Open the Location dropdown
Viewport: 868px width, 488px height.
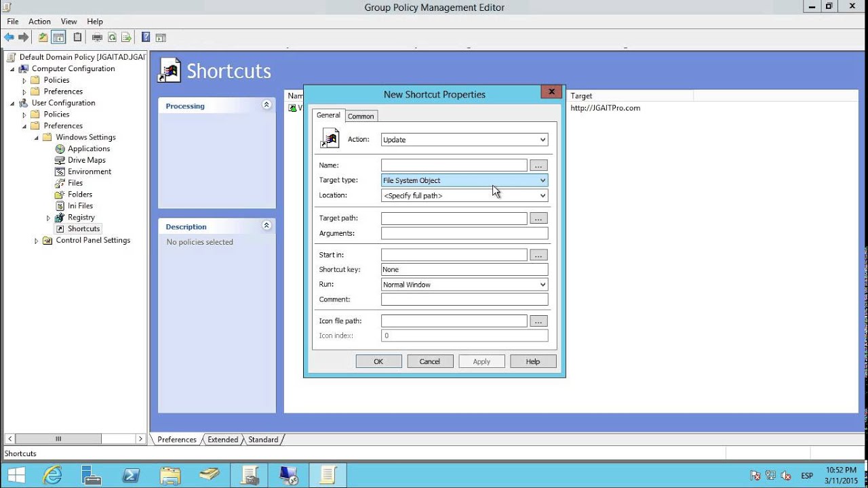[465, 195]
